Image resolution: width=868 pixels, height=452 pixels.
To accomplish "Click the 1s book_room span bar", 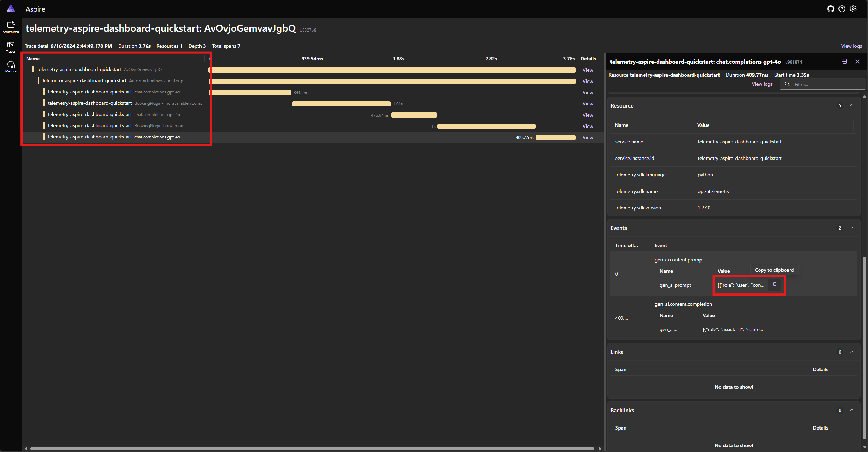I will [x=486, y=126].
